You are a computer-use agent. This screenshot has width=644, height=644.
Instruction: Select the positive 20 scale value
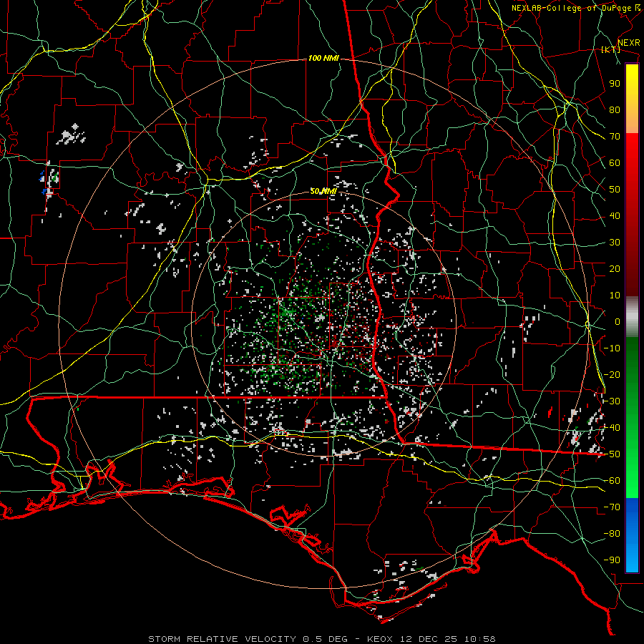click(x=615, y=269)
